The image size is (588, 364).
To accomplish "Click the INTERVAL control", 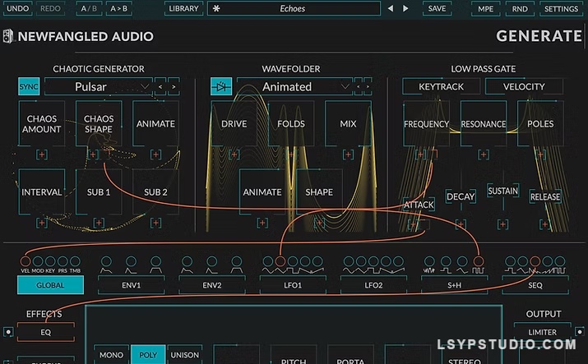I will point(42,192).
